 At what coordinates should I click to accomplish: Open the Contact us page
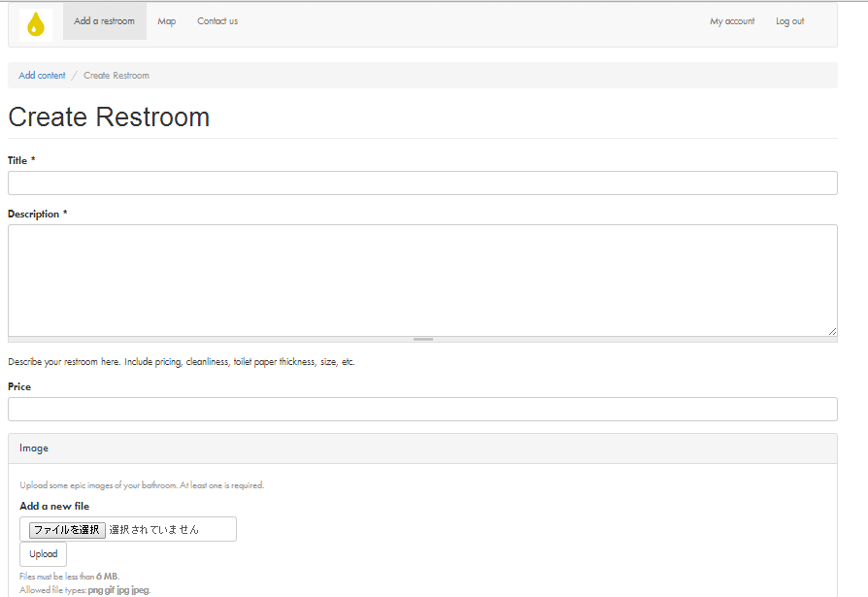217,21
